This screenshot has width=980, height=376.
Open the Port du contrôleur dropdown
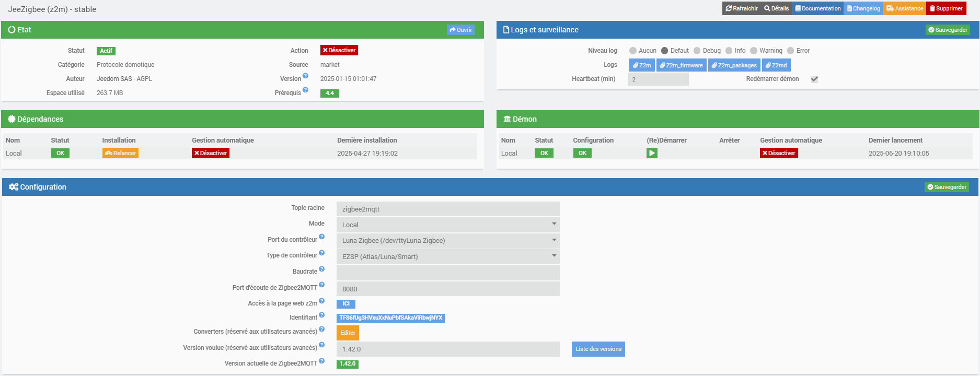(x=448, y=241)
